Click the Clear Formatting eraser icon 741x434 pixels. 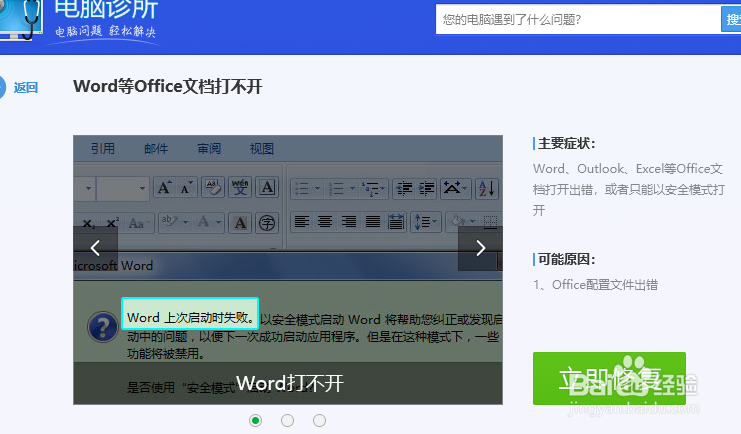(x=213, y=188)
